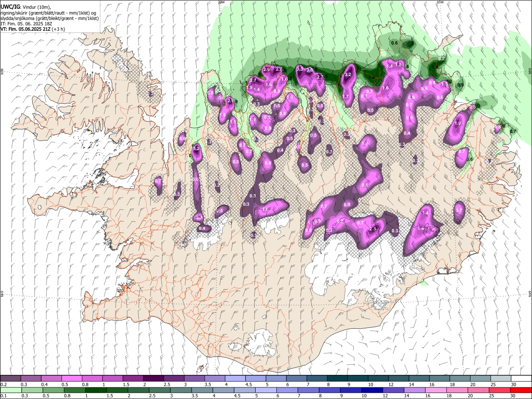This screenshot has height=399, width=532.
Task: Click the 15W longitude label
Action: click(441, 2)
